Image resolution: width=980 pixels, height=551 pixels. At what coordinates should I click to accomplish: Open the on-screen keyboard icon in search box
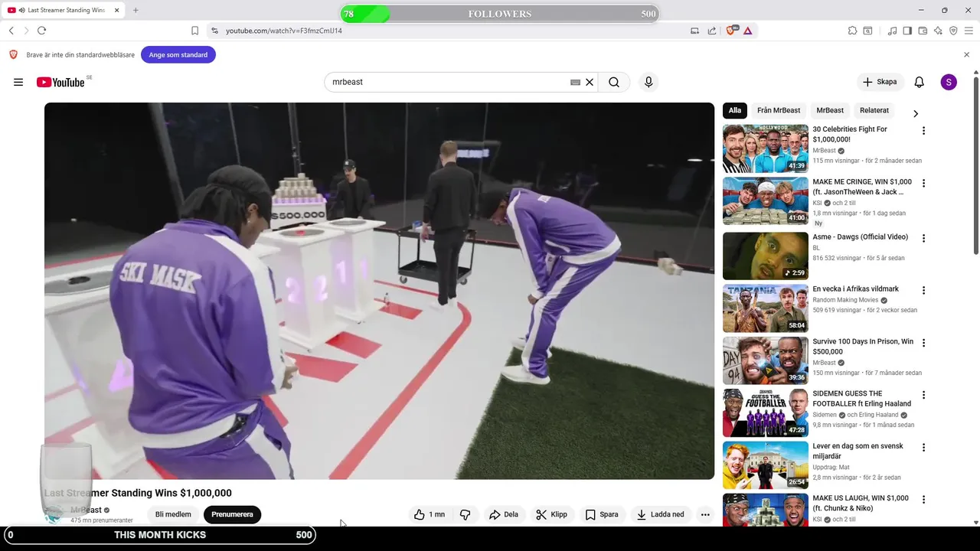click(575, 82)
